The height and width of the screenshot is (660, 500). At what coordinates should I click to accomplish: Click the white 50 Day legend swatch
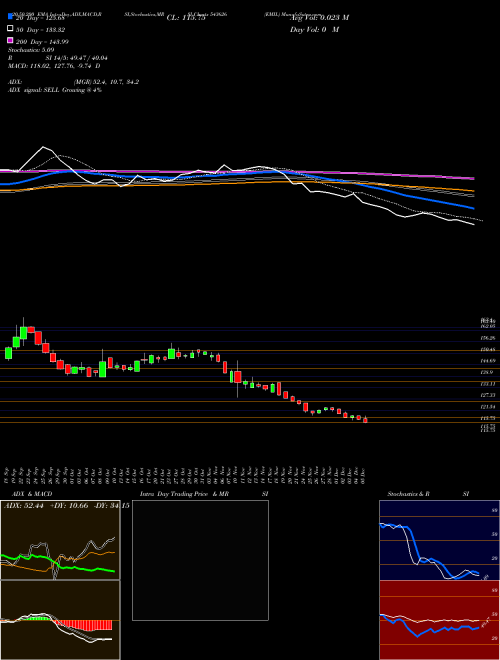click(x=11, y=29)
